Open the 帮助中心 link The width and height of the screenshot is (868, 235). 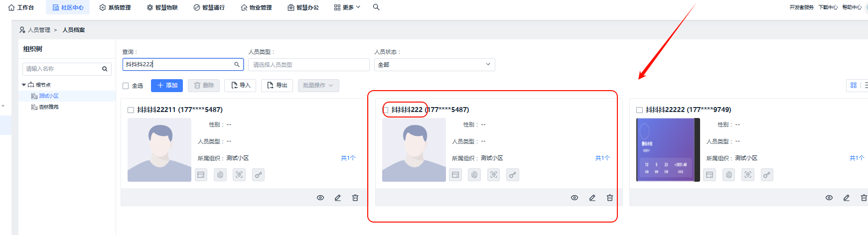(x=852, y=7)
